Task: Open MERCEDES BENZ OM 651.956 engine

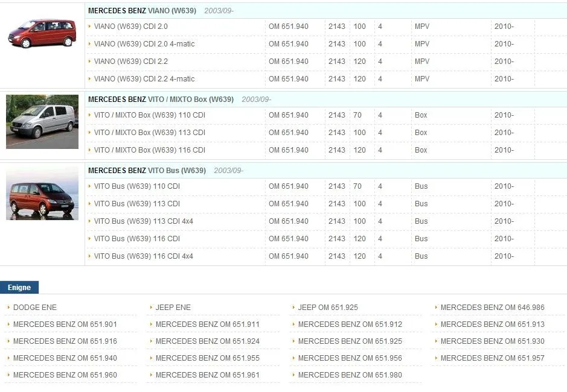Action: [350, 358]
